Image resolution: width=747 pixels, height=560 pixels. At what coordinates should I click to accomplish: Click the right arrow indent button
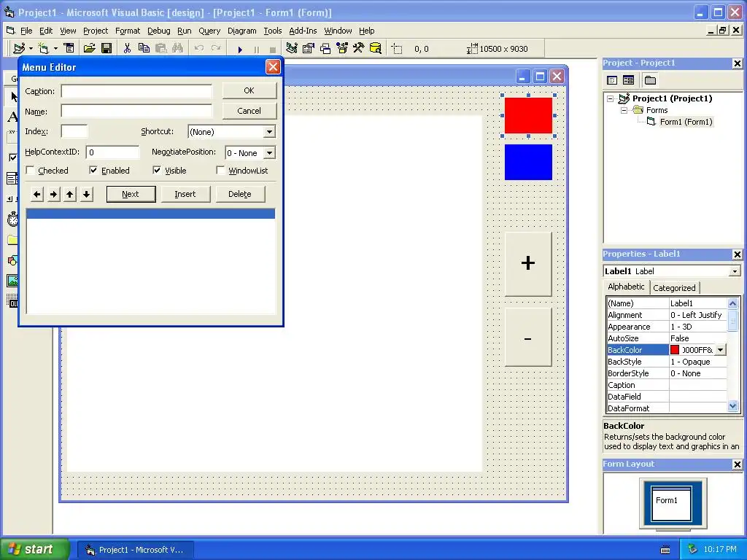tap(54, 194)
